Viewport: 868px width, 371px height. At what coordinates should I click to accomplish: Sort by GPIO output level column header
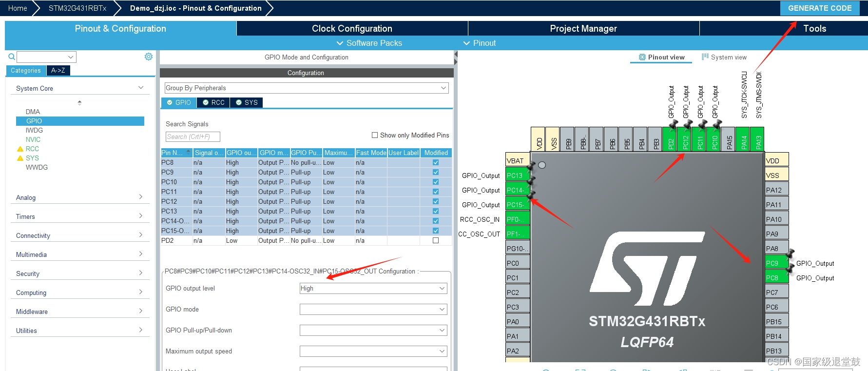tap(241, 153)
